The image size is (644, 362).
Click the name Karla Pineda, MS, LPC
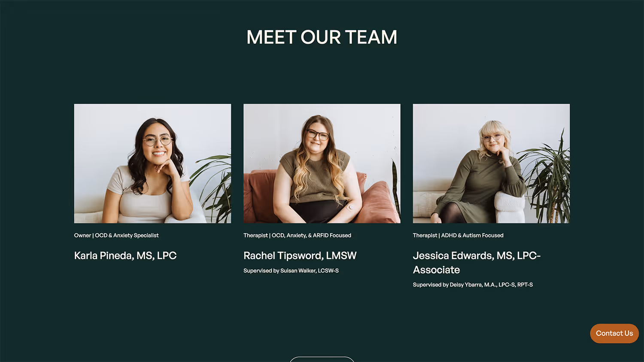(125, 256)
